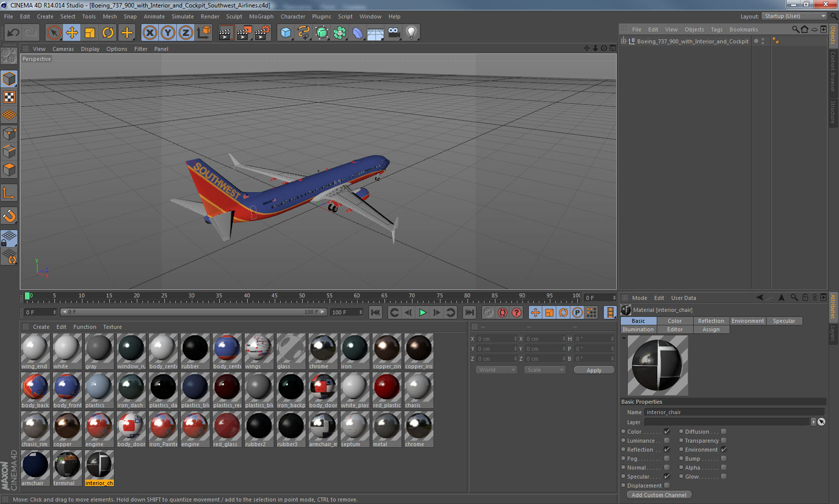This screenshot has width=839, height=504.
Task: Click Add Custom Channel button
Action: click(x=659, y=495)
